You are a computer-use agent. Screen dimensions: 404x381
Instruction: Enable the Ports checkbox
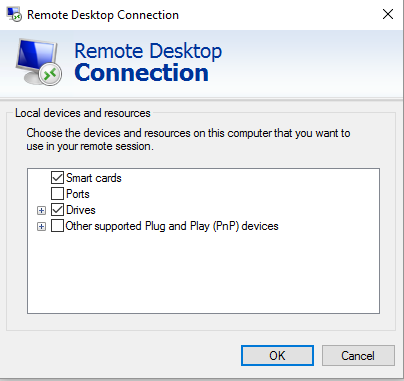[x=57, y=194]
